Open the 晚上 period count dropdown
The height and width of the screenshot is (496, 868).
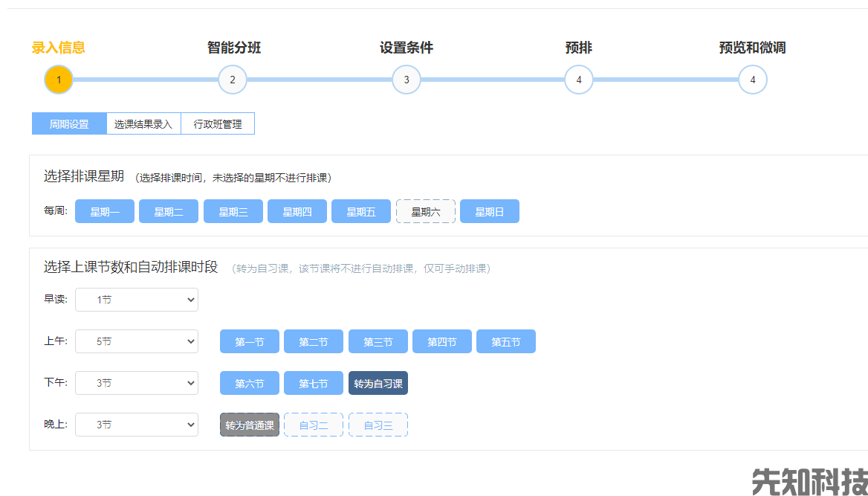(x=137, y=425)
